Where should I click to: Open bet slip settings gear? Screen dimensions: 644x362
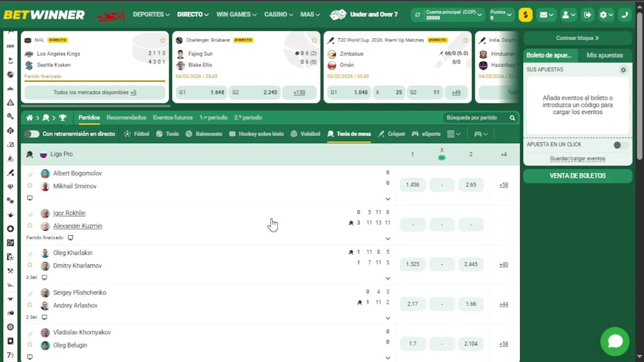(x=623, y=70)
